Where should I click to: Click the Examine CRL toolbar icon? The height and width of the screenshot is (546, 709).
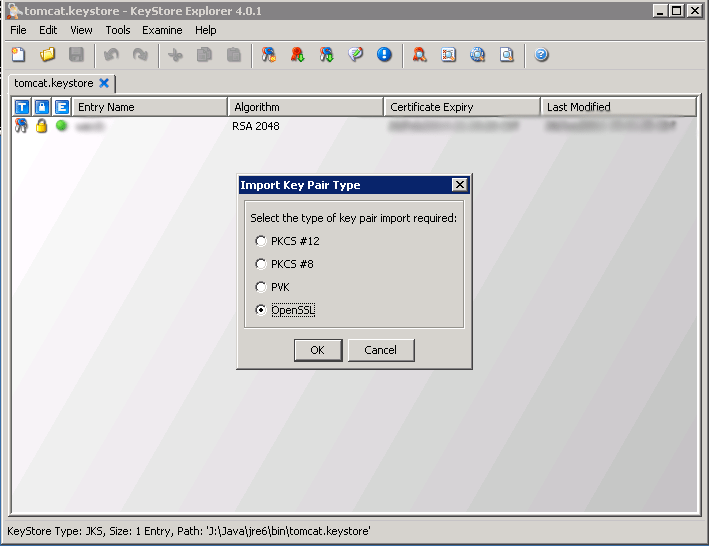(x=449, y=55)
